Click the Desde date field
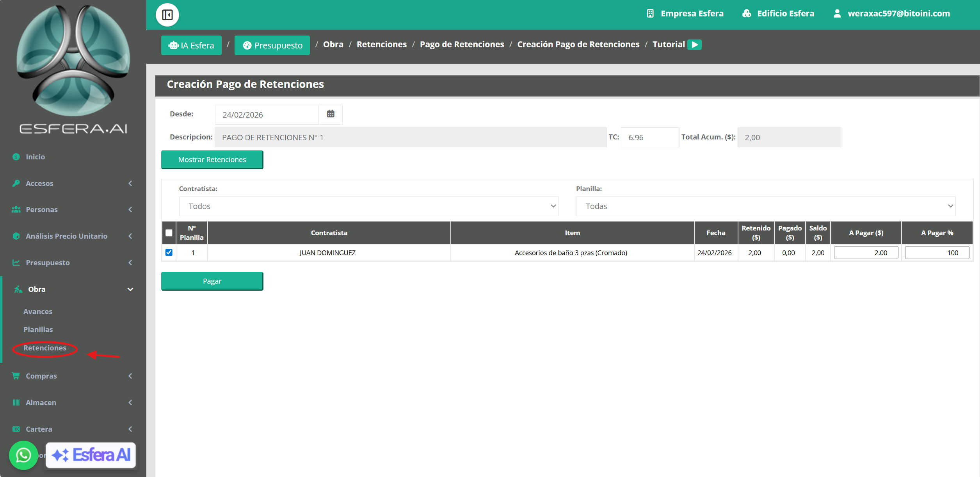The width and height of the screenshot is (980, 477). tap(267, 114)
